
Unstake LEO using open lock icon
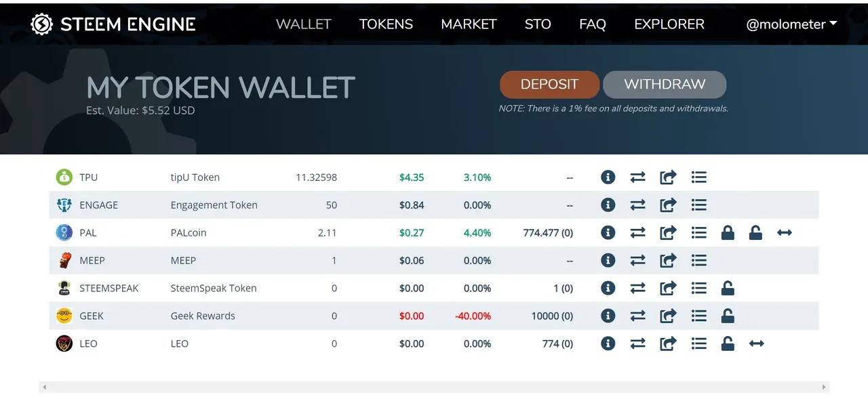coord(728,344)
